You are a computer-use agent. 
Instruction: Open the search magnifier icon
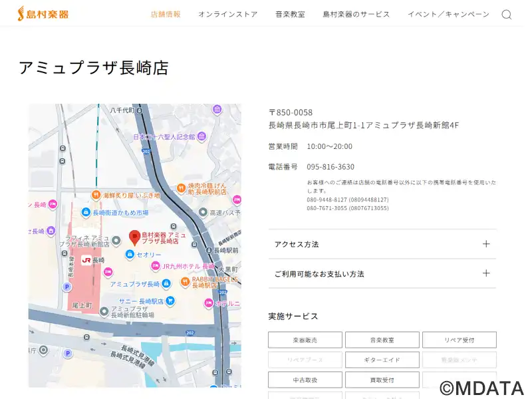[507, 15]
